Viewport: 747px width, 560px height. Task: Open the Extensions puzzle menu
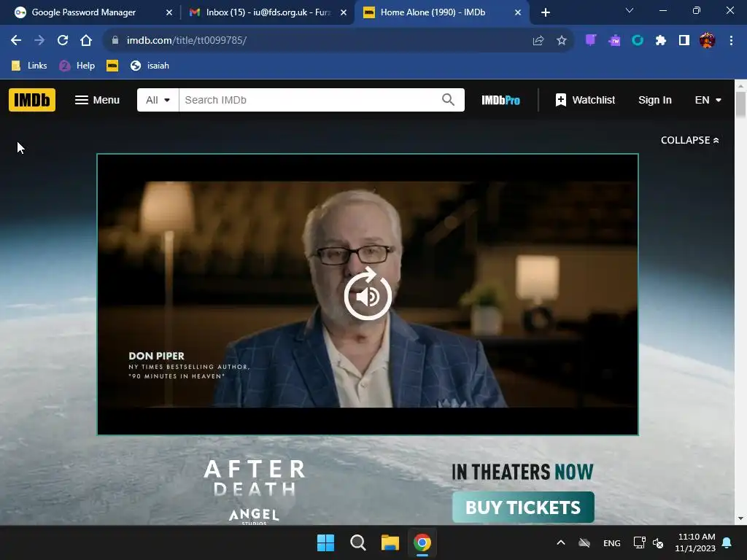tap(661, 41)
